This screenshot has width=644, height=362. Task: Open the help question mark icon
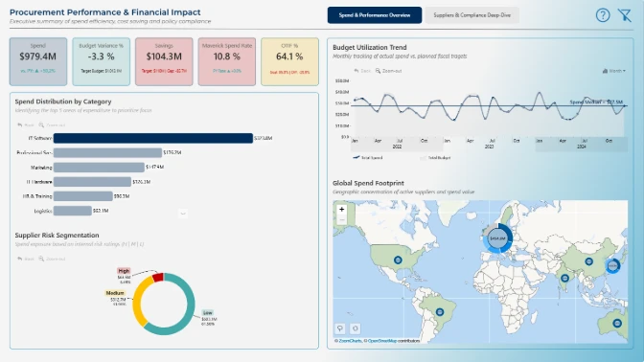(x=603, y=15)
